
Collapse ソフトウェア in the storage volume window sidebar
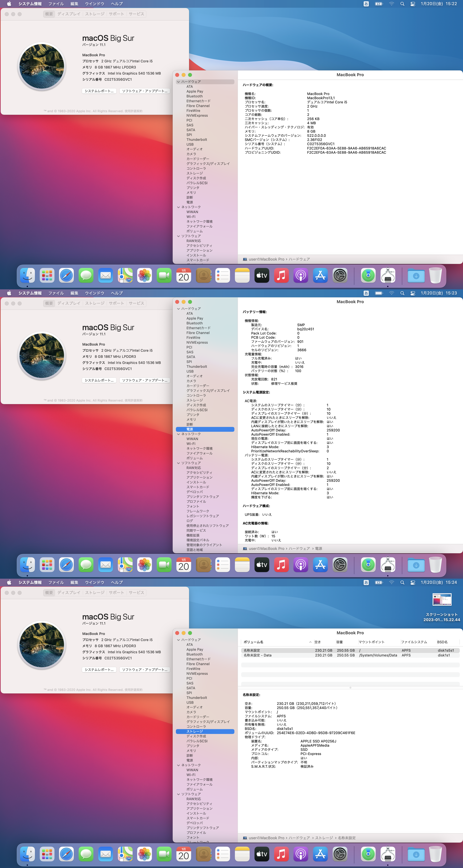[x=179, y=794]
